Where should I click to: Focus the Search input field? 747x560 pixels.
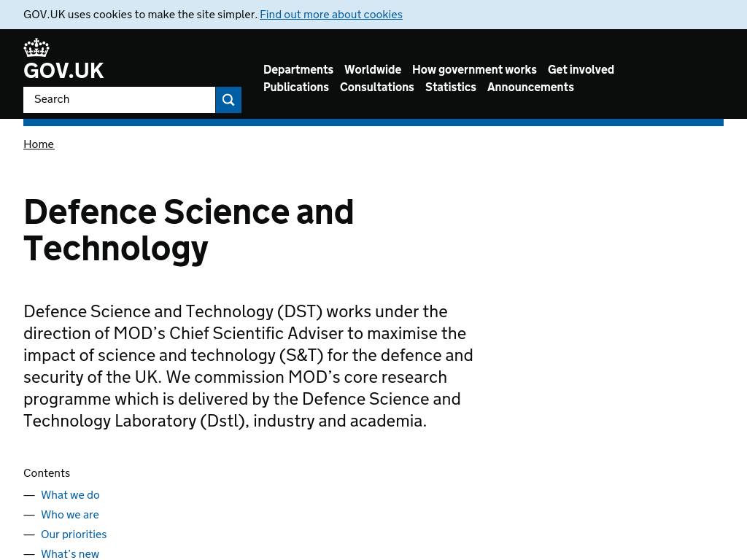coord(119,100)
